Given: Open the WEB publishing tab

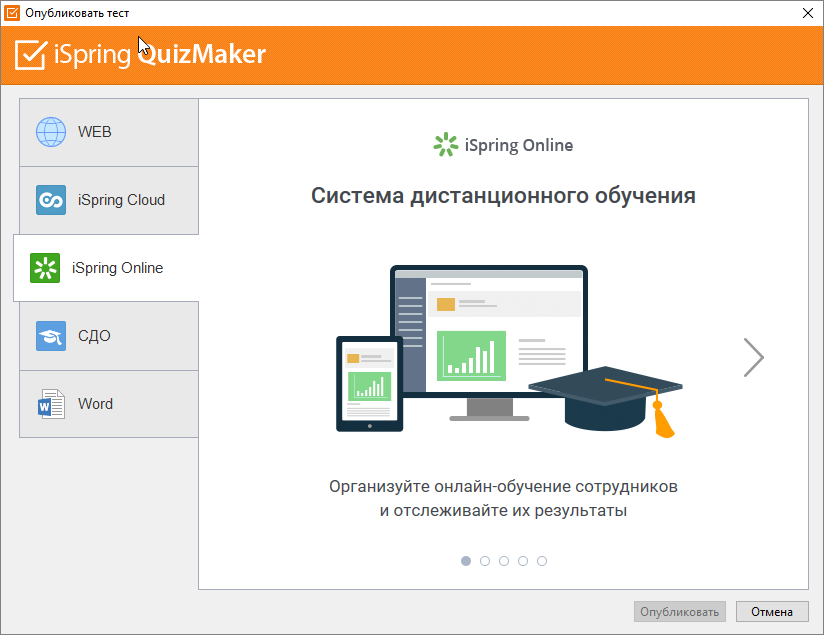Looking at the screenshot, I should [x=109, y=132].
